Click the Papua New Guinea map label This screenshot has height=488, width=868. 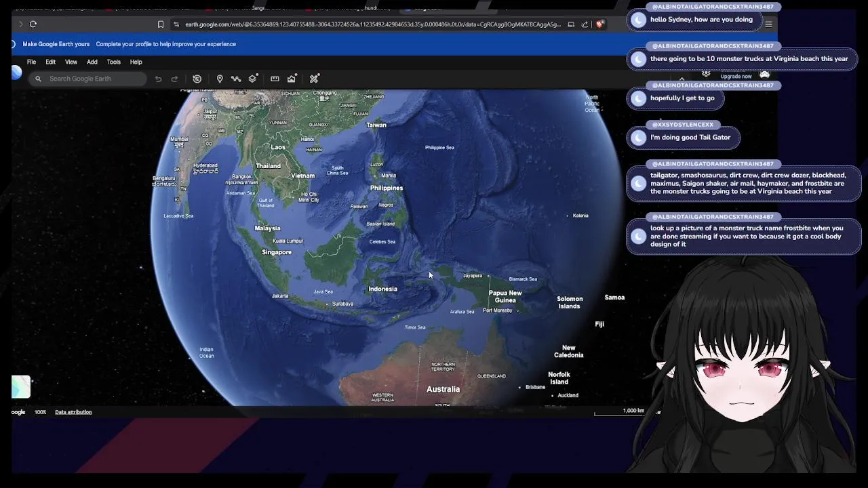[x=505, y=296]
